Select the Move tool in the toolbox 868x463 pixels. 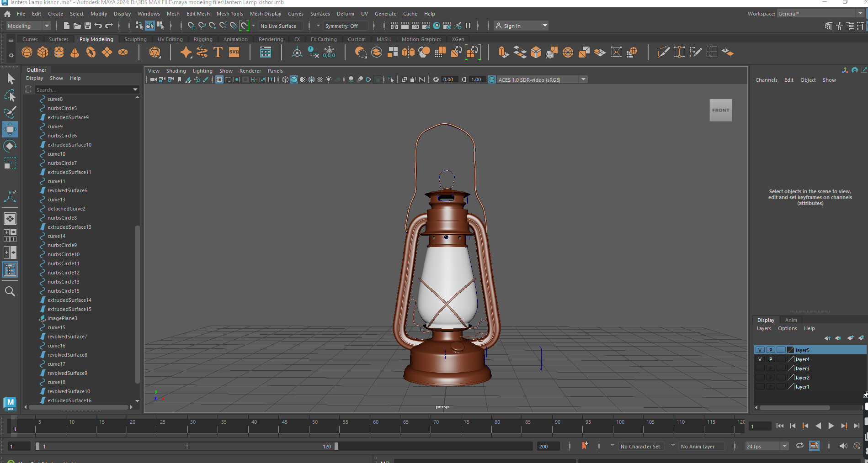(10, 129)
